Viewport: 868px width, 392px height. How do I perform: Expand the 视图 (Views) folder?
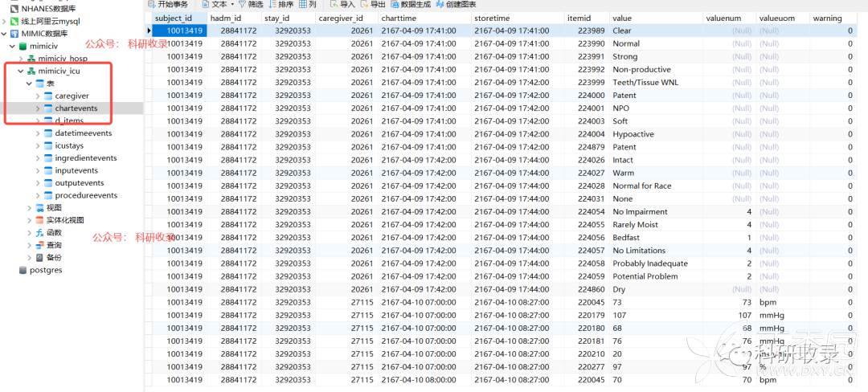(x=29, y=208)
